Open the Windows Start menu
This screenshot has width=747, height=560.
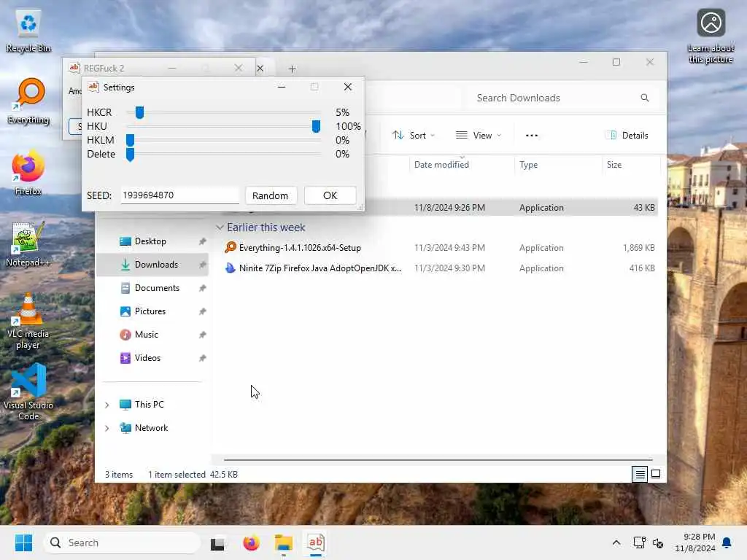[x=23, y=542]
